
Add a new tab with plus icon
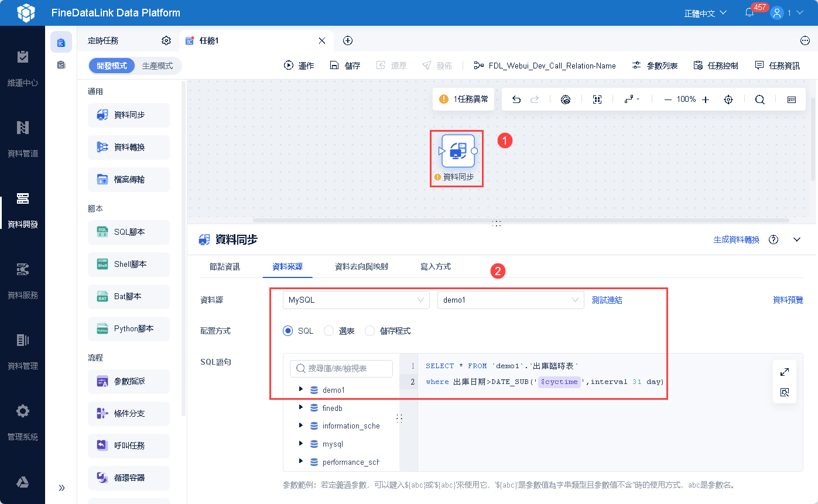(x=348, y=40)
